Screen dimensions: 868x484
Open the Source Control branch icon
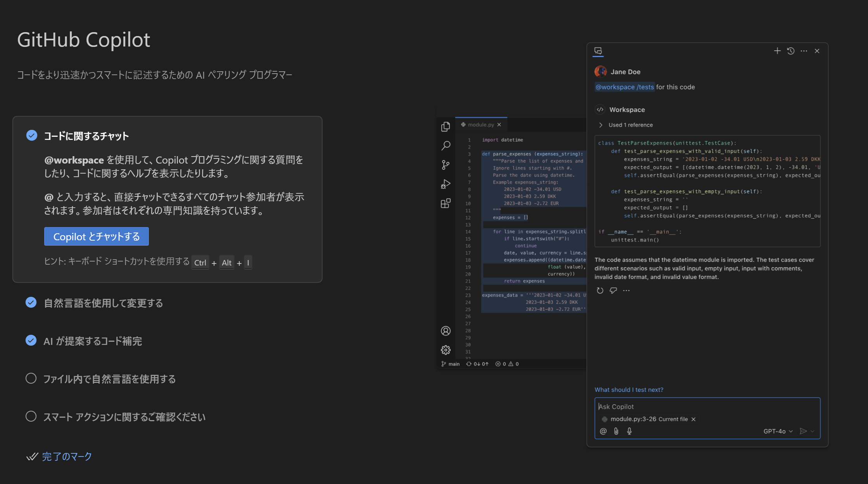(x=445, y=165)
